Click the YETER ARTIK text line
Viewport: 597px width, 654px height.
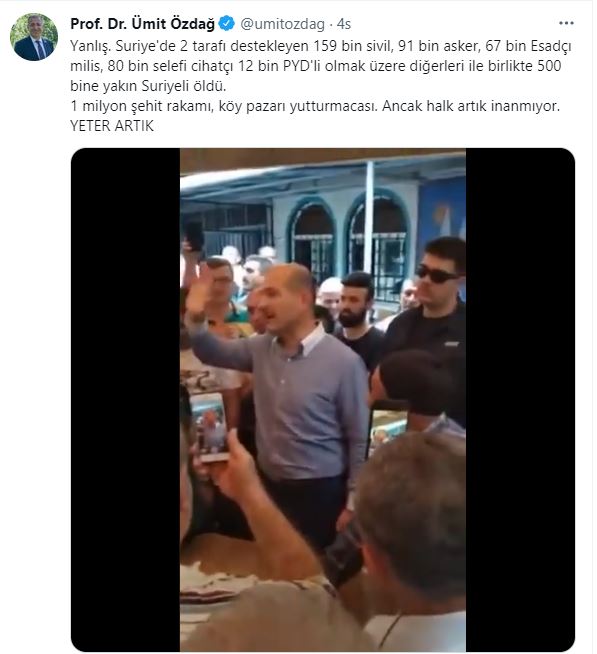(x=112, y=126)
